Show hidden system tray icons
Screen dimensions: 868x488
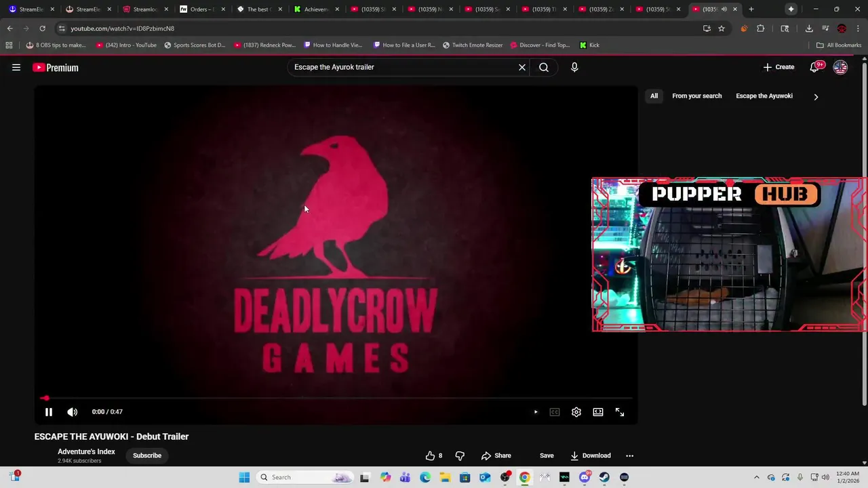[757, 477]
